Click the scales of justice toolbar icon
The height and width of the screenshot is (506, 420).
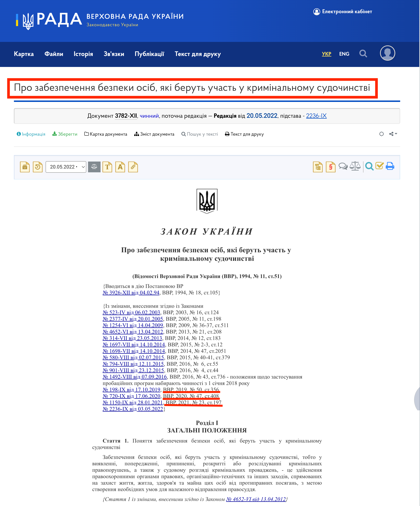click(x=355, y=166)
